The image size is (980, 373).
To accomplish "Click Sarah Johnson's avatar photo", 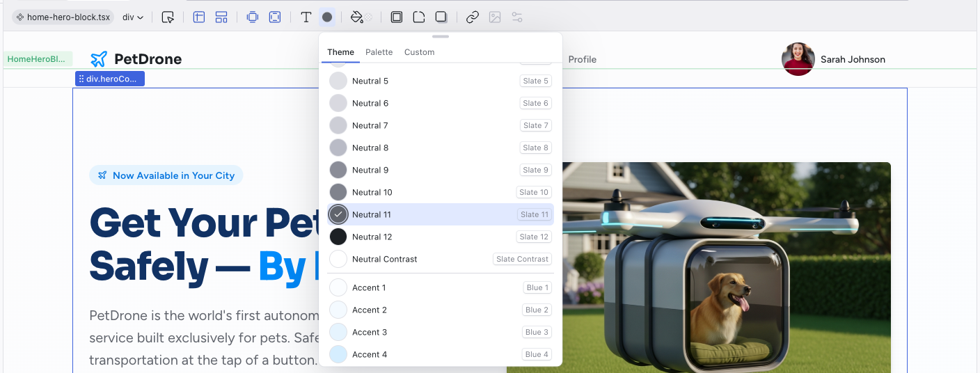I will (x=798, y=59).
